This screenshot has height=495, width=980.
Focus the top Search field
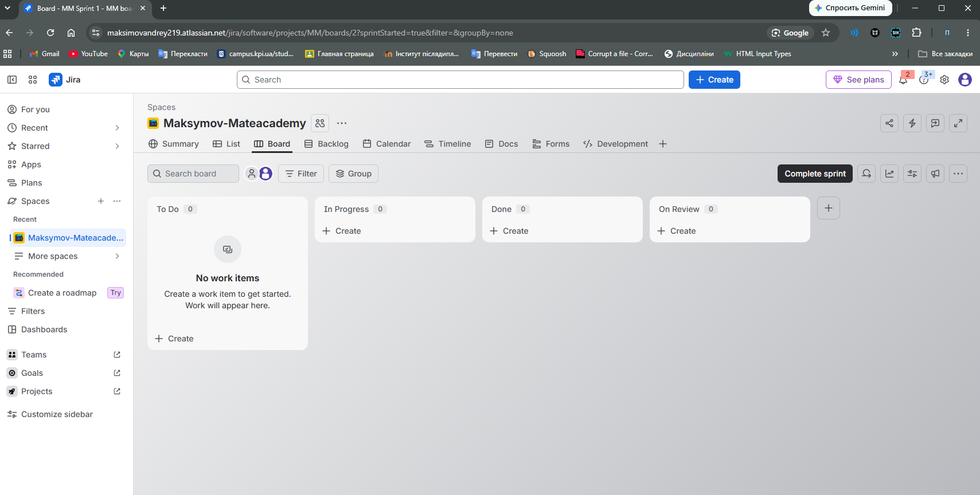coord(460,80)
